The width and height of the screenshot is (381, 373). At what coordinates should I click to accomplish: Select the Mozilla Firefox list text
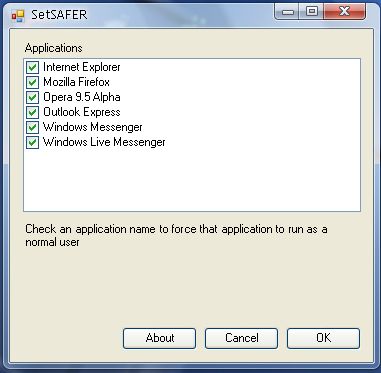click(76, 82)
